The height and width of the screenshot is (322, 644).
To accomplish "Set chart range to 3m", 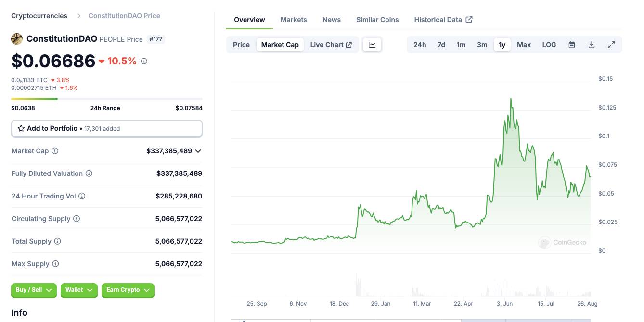I will pyautogui.click(x=482, y=45).
